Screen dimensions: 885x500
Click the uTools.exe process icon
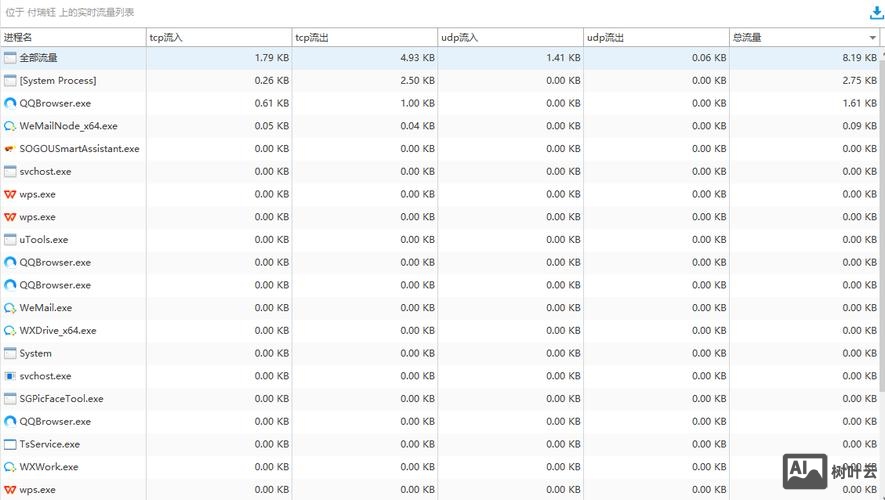click(10, 240)
